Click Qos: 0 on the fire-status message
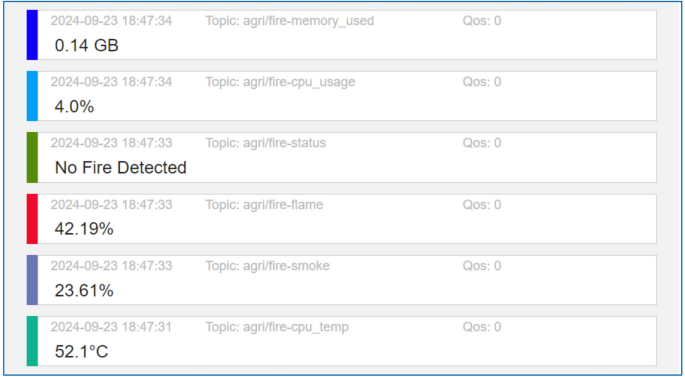The image size is (685, 377). pos(482,143)
